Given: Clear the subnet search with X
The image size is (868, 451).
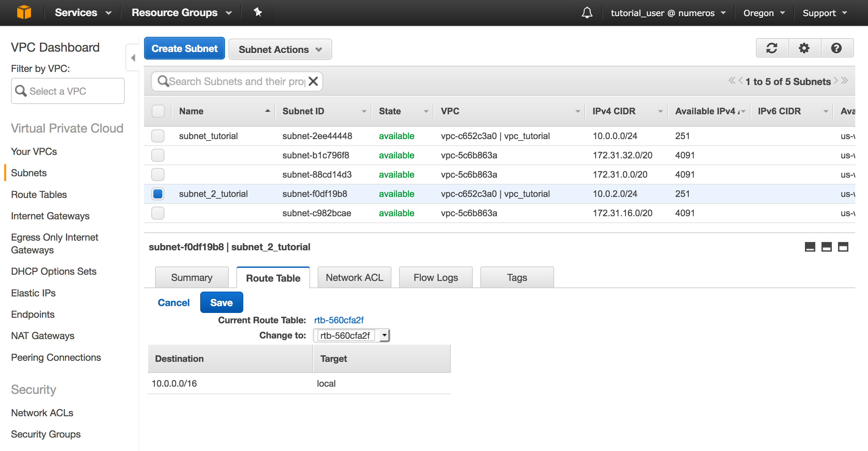Looking at the screenshot, I should (313, 81).
